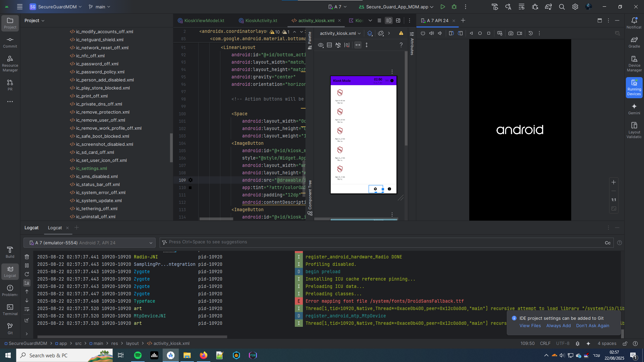Expand the logcat left toolbar chevron
644x362 pixels.
pos(27,334)
